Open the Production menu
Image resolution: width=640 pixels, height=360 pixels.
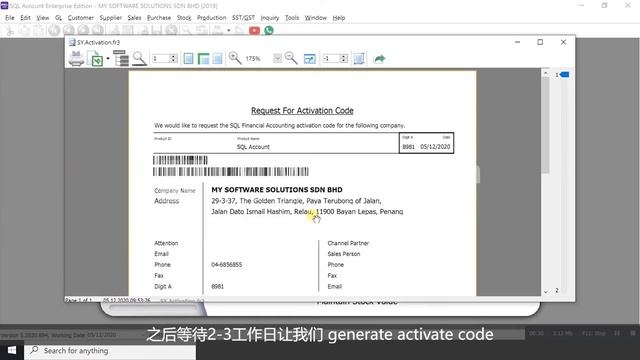pos(211,18)
